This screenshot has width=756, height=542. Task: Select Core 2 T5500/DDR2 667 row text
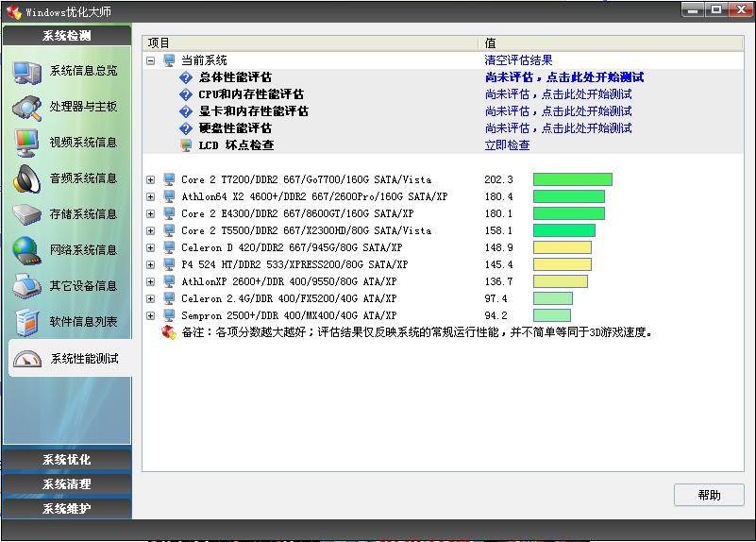point(306,230)
